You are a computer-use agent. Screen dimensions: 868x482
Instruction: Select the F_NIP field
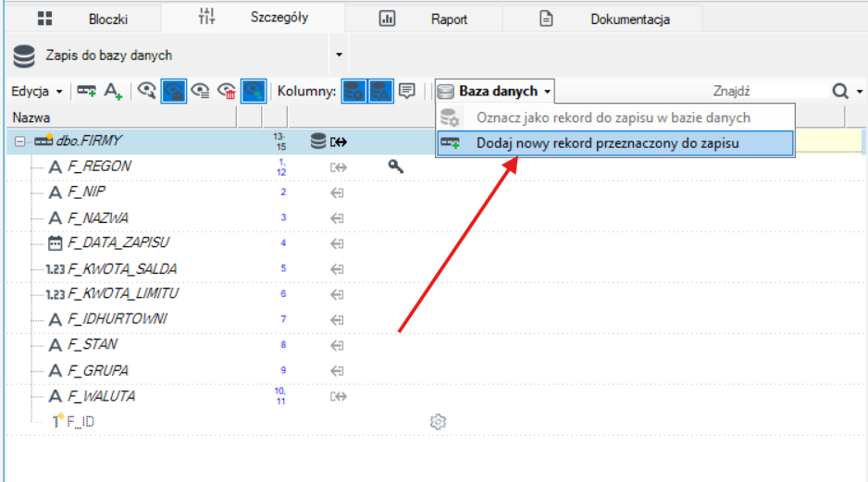86,192
